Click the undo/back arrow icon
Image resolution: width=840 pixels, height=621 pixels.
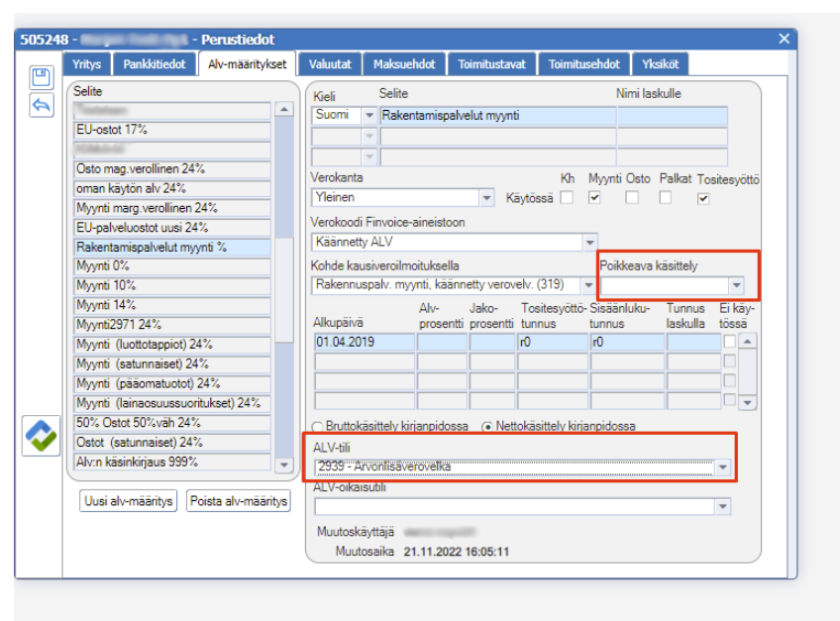(42, 105)
